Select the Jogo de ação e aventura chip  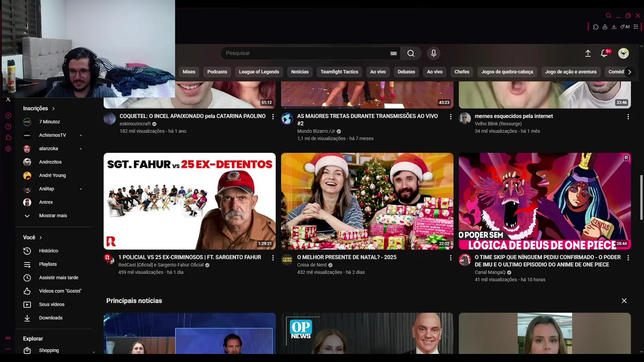click(x=571, y=72)
